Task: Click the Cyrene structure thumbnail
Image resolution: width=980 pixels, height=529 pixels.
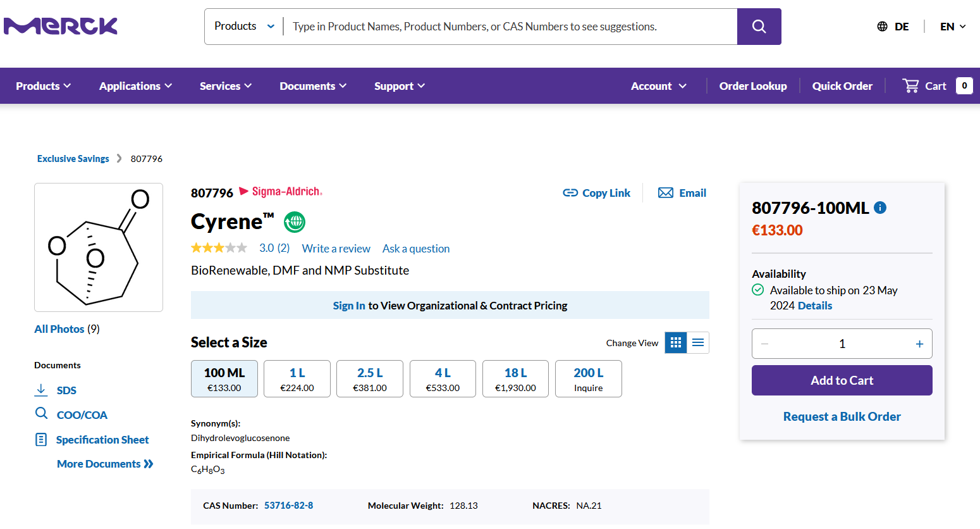Action: [x=99, y=247]
